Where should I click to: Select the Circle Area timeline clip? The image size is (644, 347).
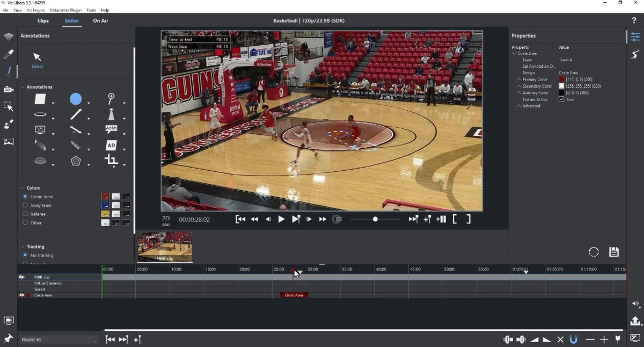pyautogui.click(x=294, y=295)
